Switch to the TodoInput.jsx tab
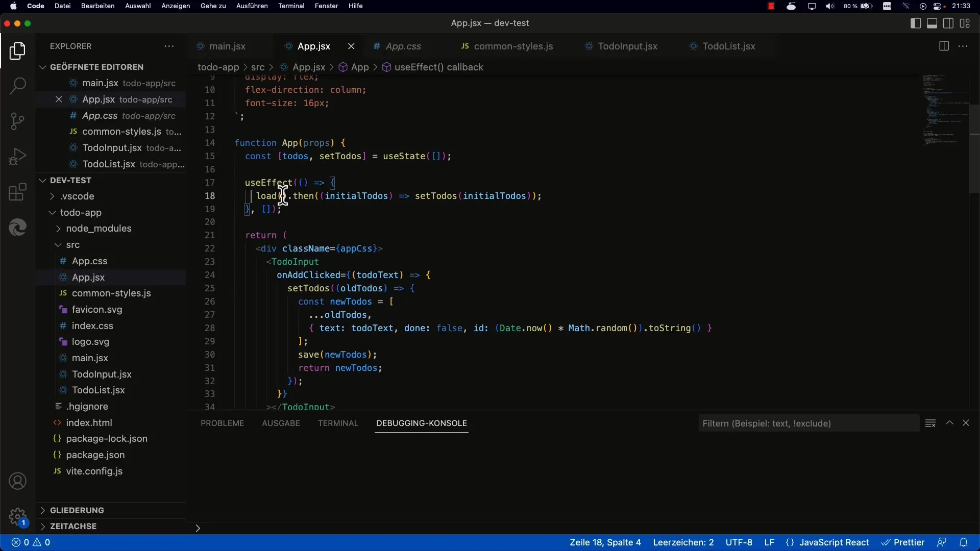This screenshot has height=551, width=980. tap(627, 46)
